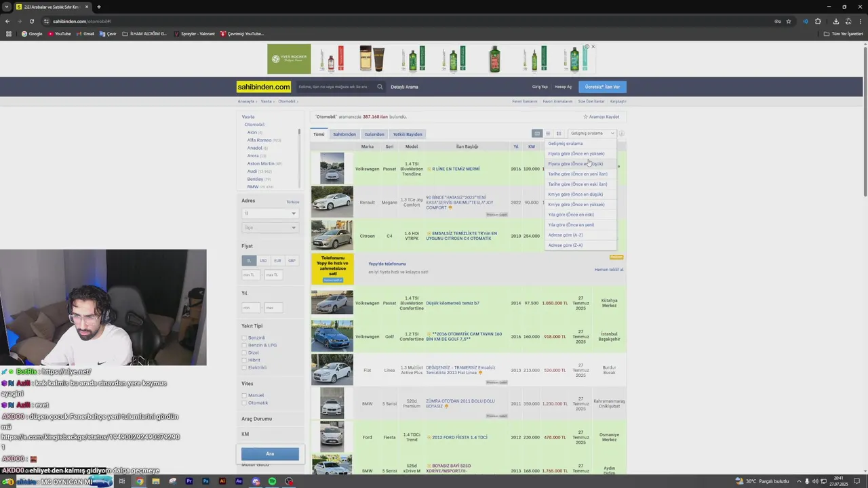This screenshot has height=488, width=868.
Task: Open the browser tab search dropdown arrow
Action: pyautogui.click(x=7, y=7)
